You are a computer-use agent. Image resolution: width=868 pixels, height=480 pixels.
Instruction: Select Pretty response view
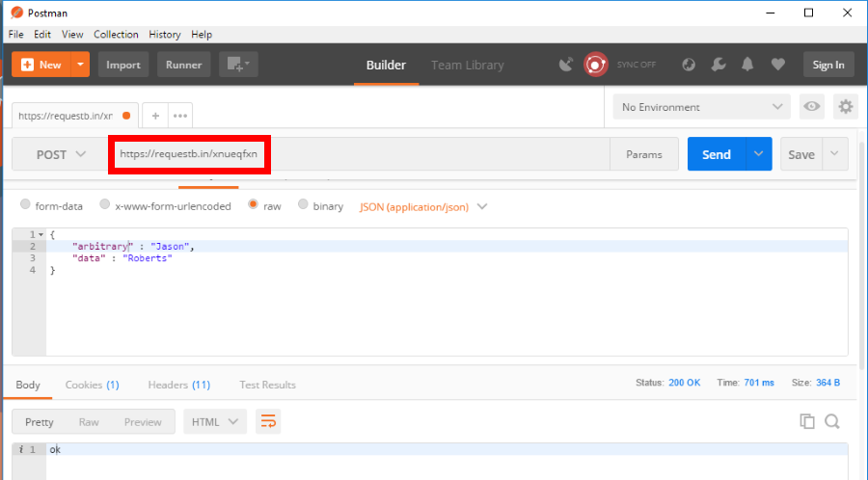[40, 422]
